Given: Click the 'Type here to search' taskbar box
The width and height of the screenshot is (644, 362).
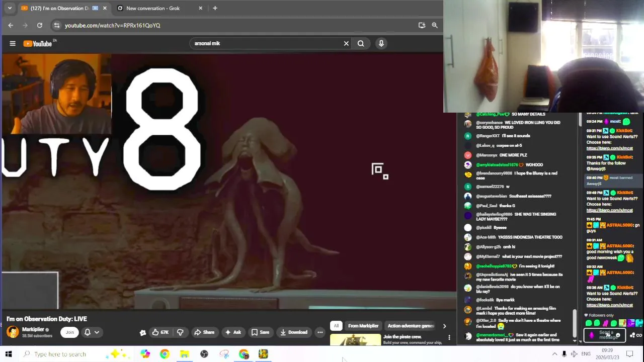Looking at the screenshot, I should [x=75, y=354].
